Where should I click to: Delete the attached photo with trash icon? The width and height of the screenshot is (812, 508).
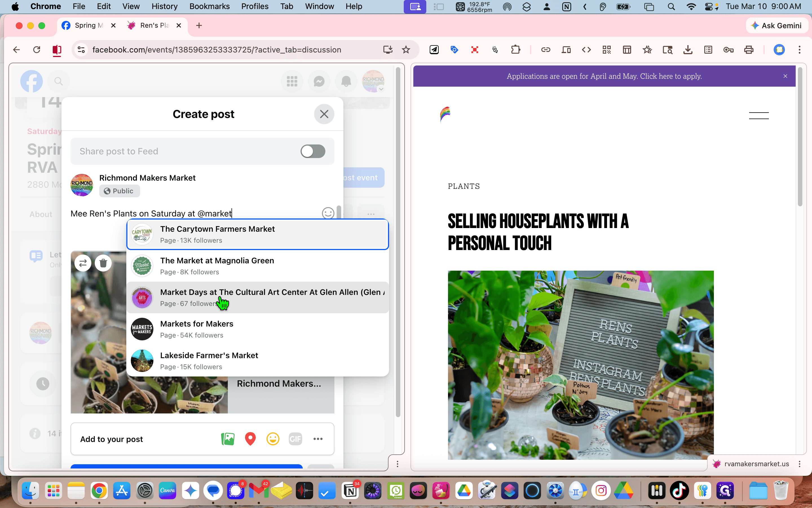tap(103, 263)
